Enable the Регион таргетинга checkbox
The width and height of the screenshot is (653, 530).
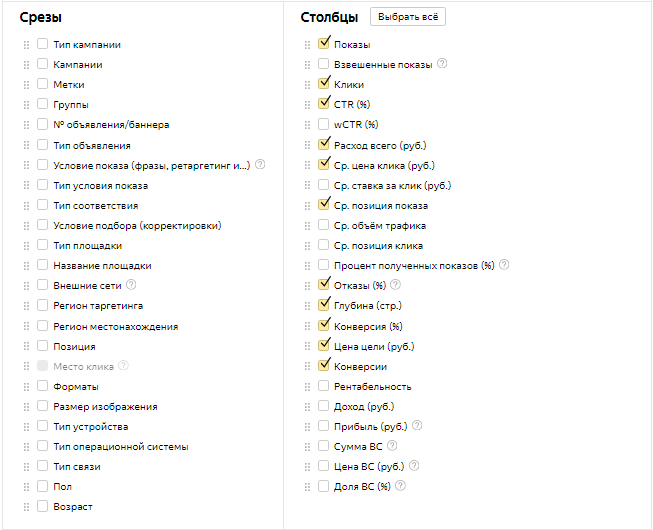point(42,305)
